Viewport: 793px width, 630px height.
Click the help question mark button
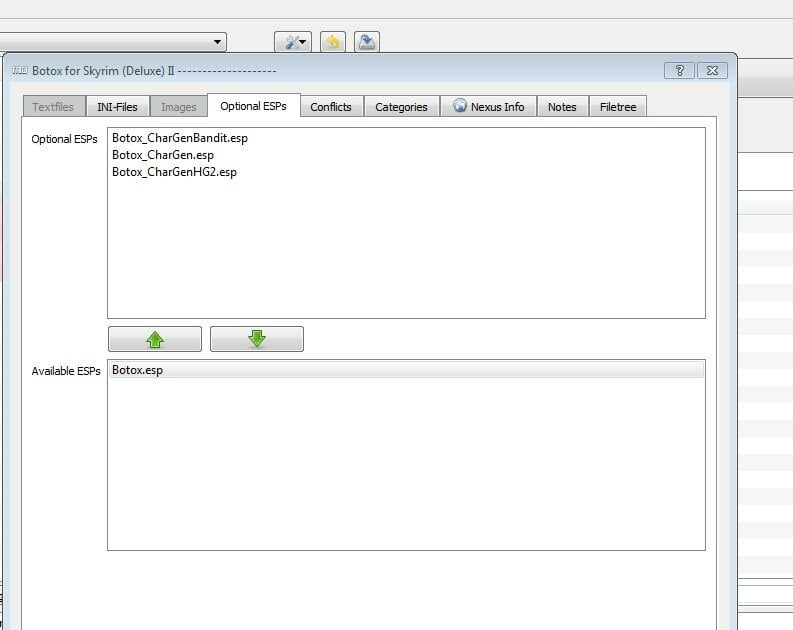[x=680, y=70]
